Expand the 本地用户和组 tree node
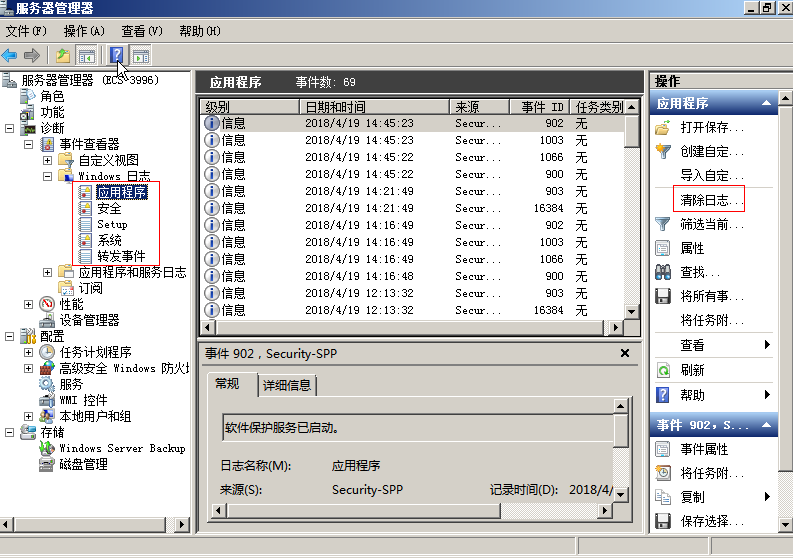Screen dimensions: 793x558 [28, 416]
